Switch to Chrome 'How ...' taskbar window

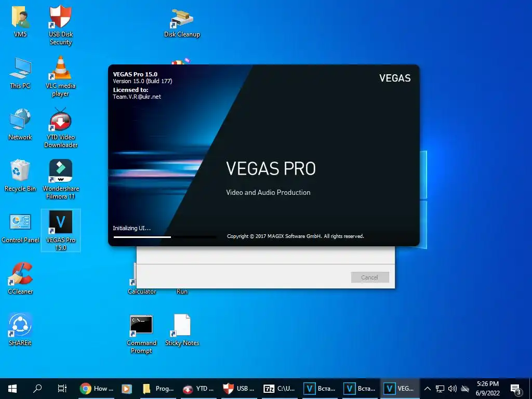[97, 389]
